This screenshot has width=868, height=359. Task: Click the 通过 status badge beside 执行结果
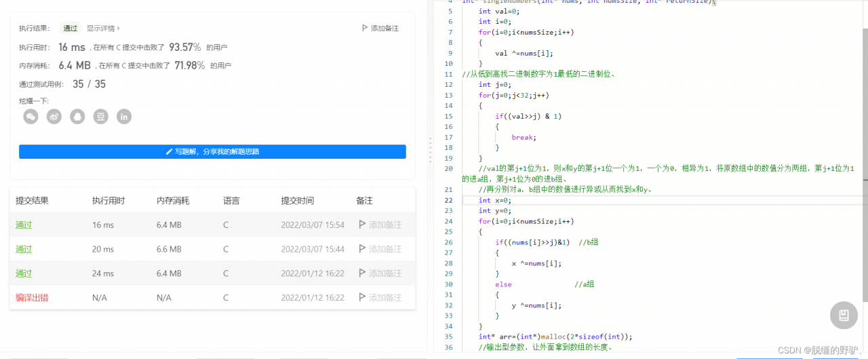(x=71, y=29)
